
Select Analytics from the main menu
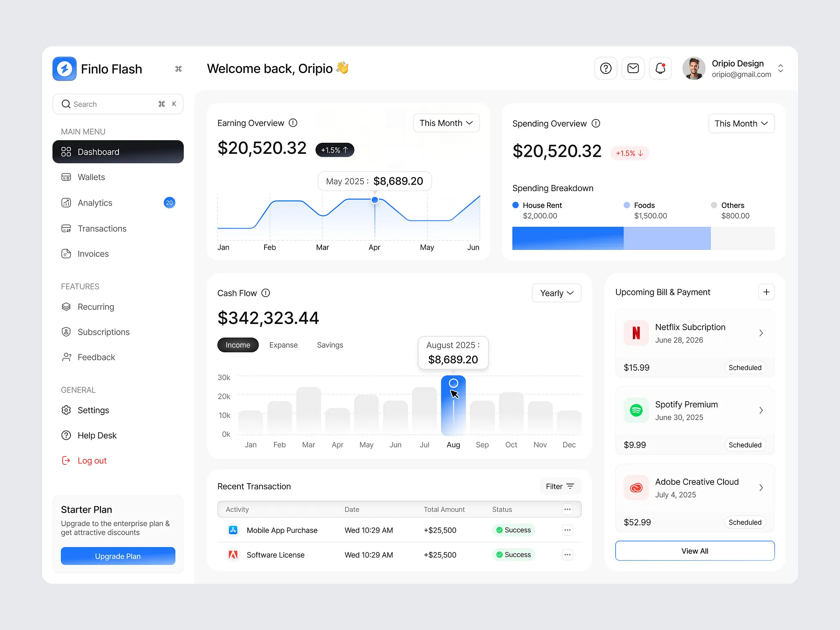coord(94,202)
